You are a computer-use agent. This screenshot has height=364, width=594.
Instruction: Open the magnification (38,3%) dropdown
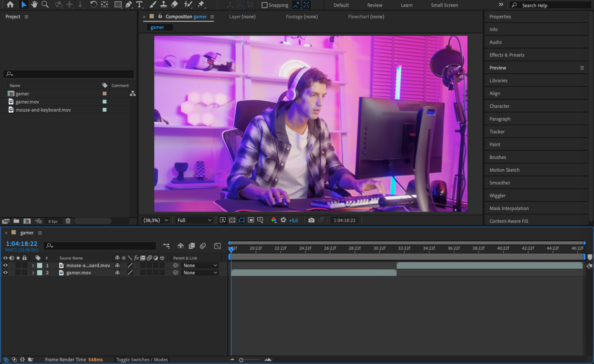point(156,220)
